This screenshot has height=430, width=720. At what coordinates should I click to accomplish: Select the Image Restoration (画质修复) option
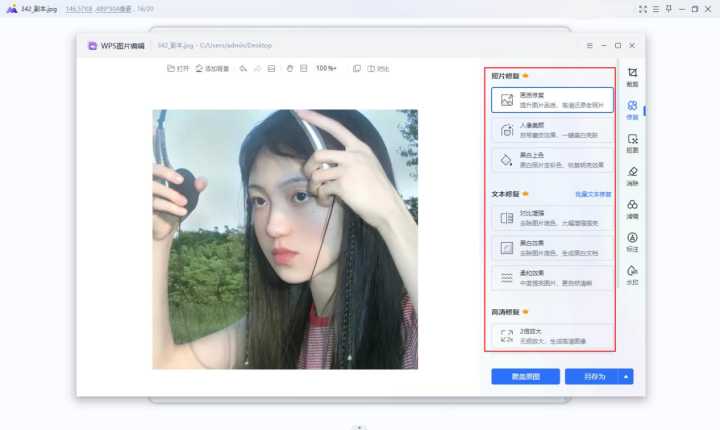pyautogui.click(x=552, y=99)
